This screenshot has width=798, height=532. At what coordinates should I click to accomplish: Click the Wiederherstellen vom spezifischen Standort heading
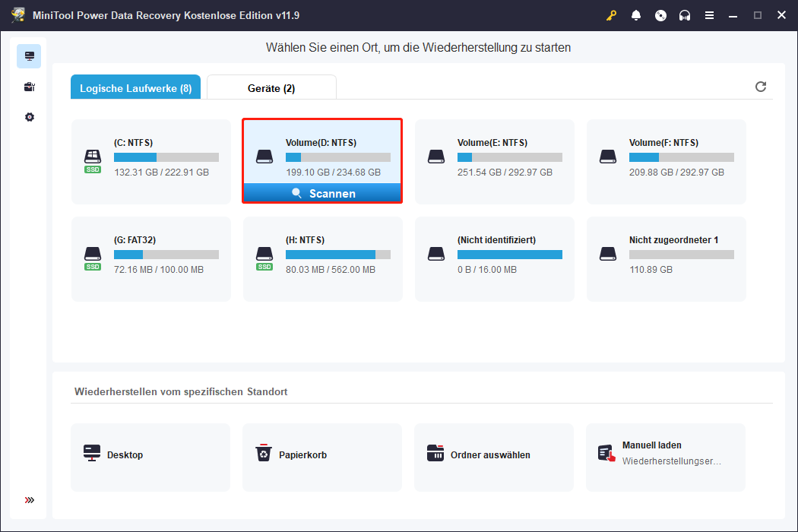pos(181,391)
